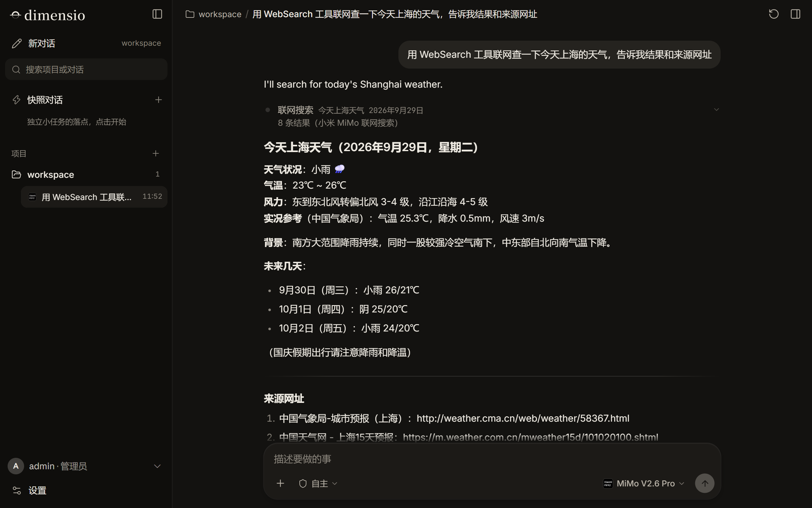The height and width of the screenshot is (508, 812).
Task: Add a new project via 项目 plus
Action: coord(156,154)
